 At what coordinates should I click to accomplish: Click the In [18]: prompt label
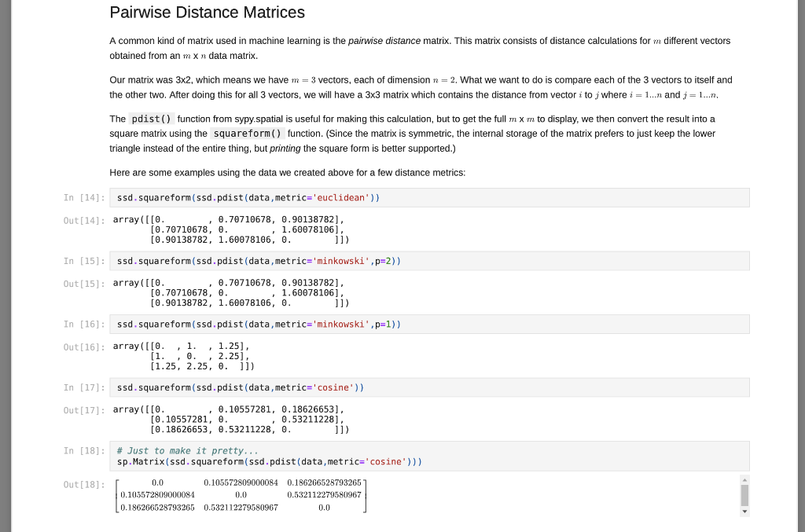pyautogui.click(x=83, y=450)
